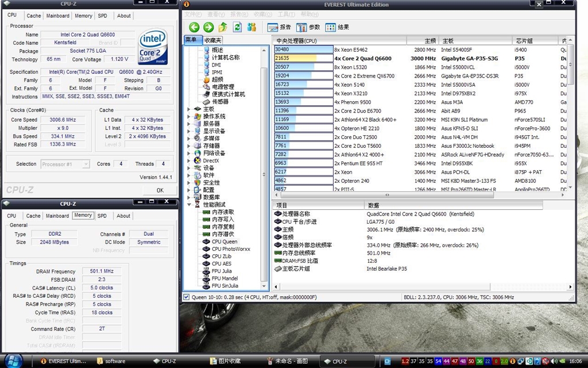Viewport: 588px width, 368px height.
Task: Click the OK button in CPU-Z
Action: [x=160, y=190]
